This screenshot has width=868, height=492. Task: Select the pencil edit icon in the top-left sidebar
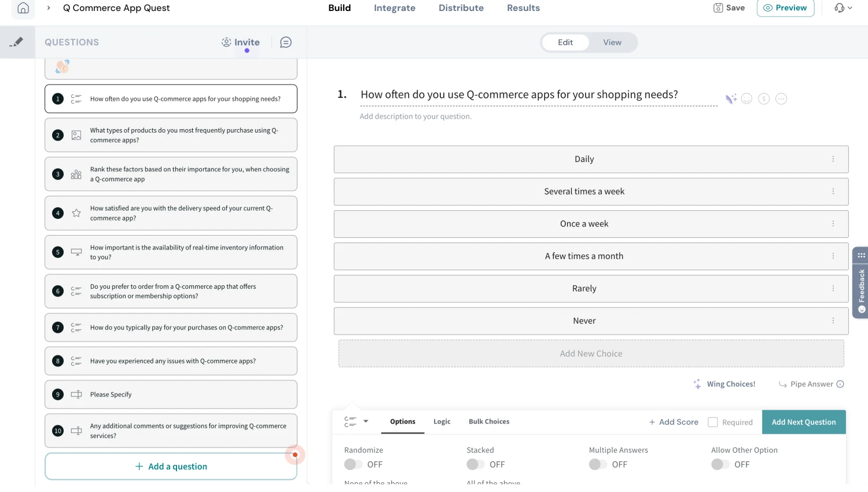[17, 42]
